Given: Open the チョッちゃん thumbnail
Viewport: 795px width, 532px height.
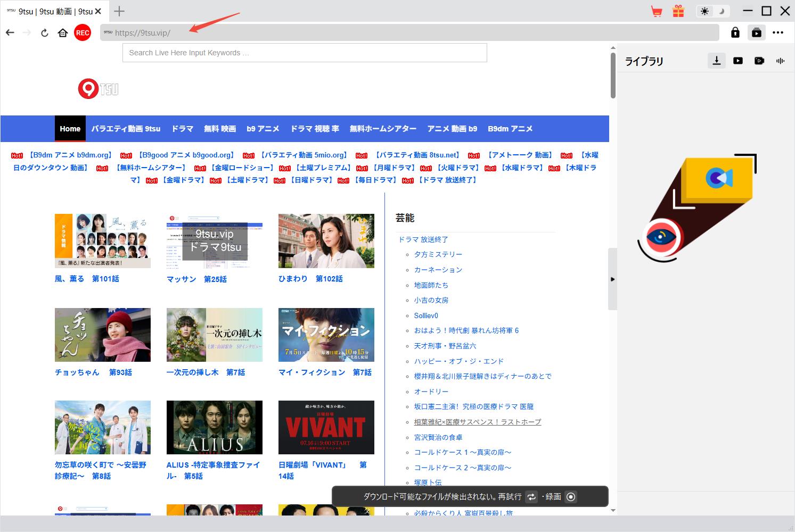Looking at the screenshot, I should [103, 335].
